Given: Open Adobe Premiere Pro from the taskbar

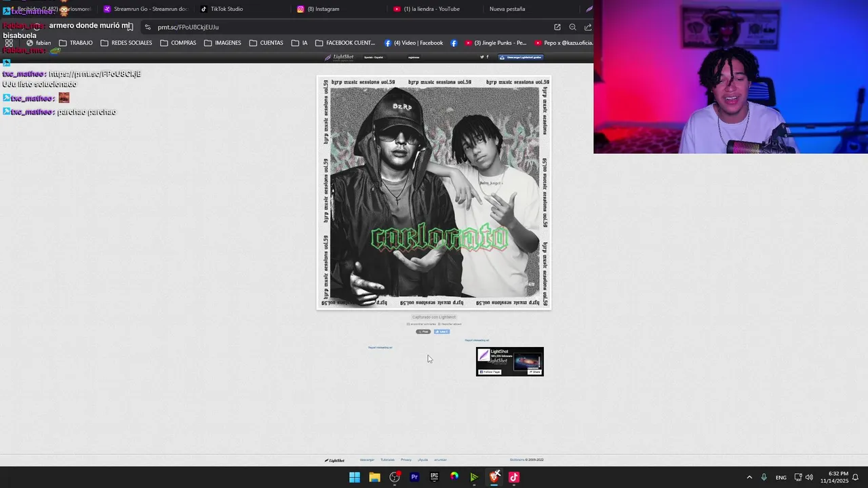Looking at the screenshot, I should (x=414, y=477).
